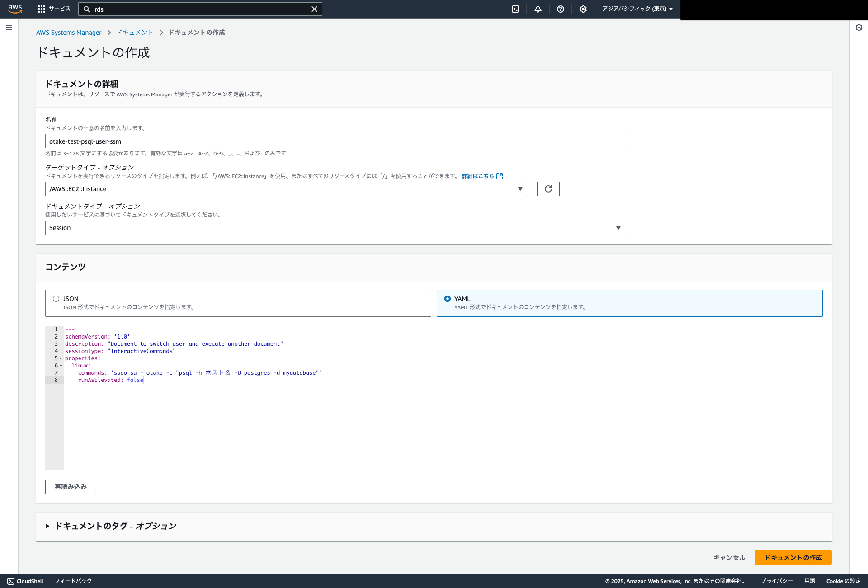Click the ドキュメントの作成 orange button

(x=793, y=558)
